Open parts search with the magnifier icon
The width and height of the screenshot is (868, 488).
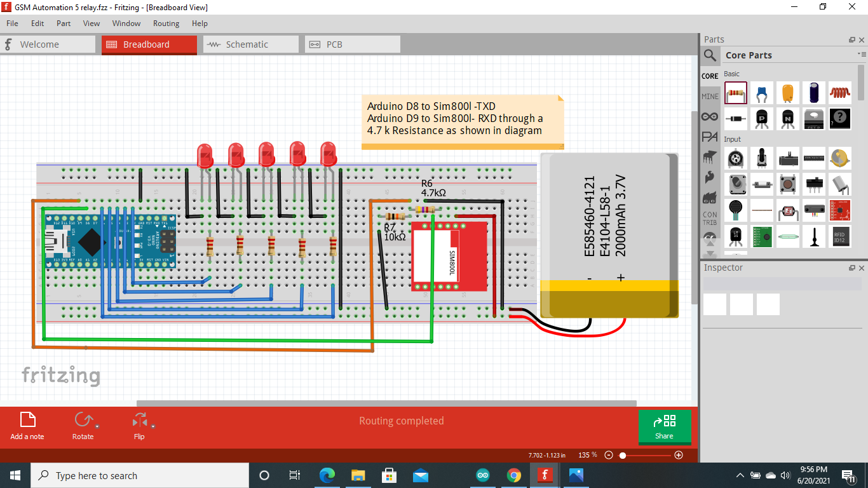[x=710, y=55]
